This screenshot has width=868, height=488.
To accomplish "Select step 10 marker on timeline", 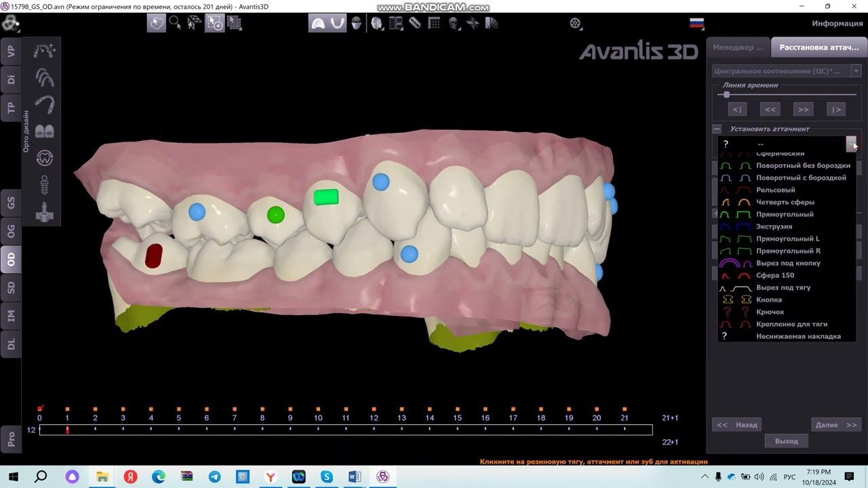I will point(318,409).
